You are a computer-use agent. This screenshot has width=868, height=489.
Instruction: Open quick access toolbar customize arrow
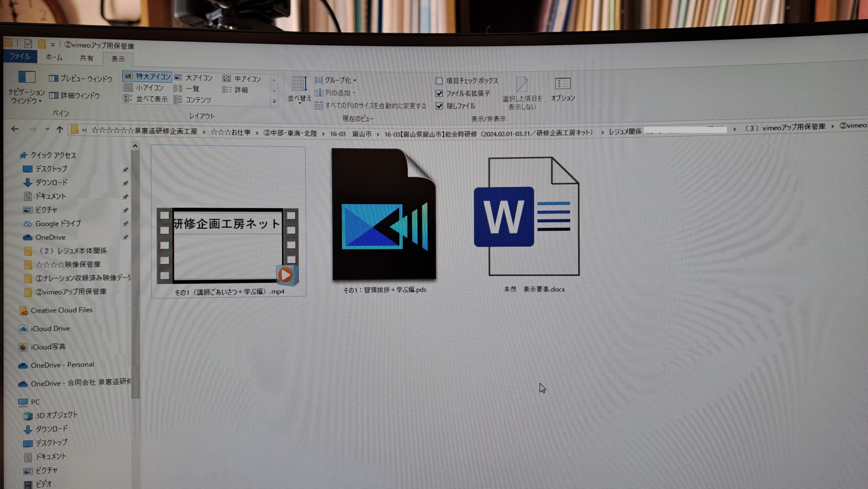click(x=53, y=44)
